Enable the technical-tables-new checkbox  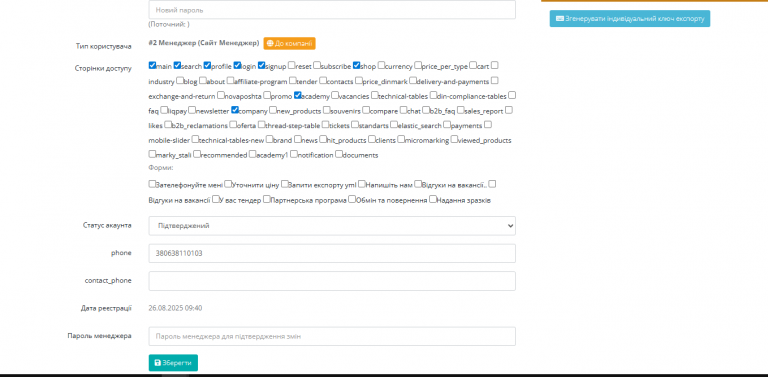195,140
